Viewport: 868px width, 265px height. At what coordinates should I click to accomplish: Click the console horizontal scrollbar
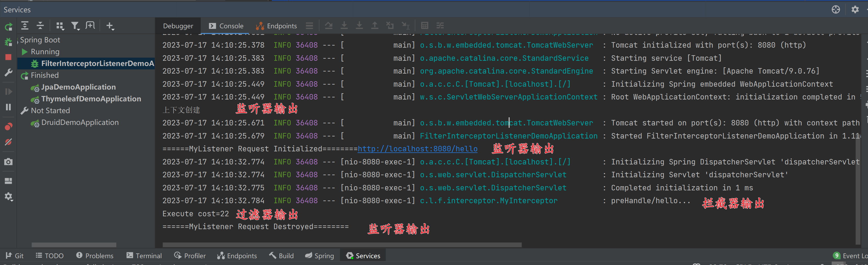click(342, 245)
